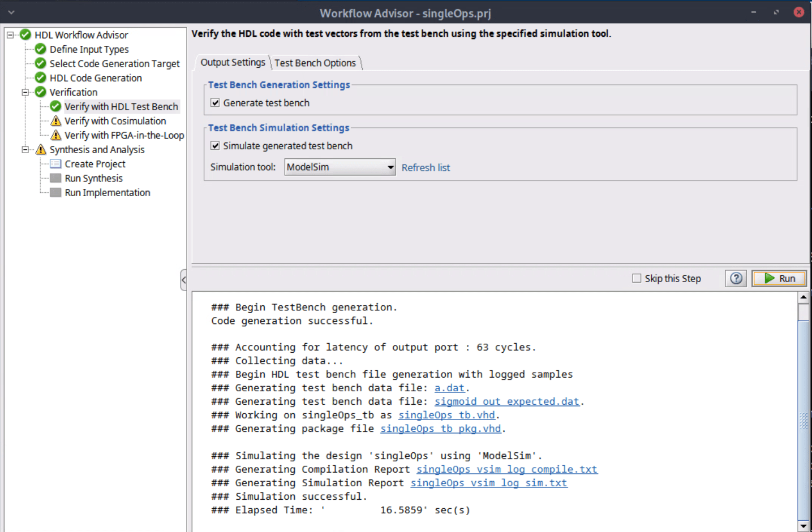
Task: Click the warning icon beside Verify with Cosimulation
Action: [55, 120]
